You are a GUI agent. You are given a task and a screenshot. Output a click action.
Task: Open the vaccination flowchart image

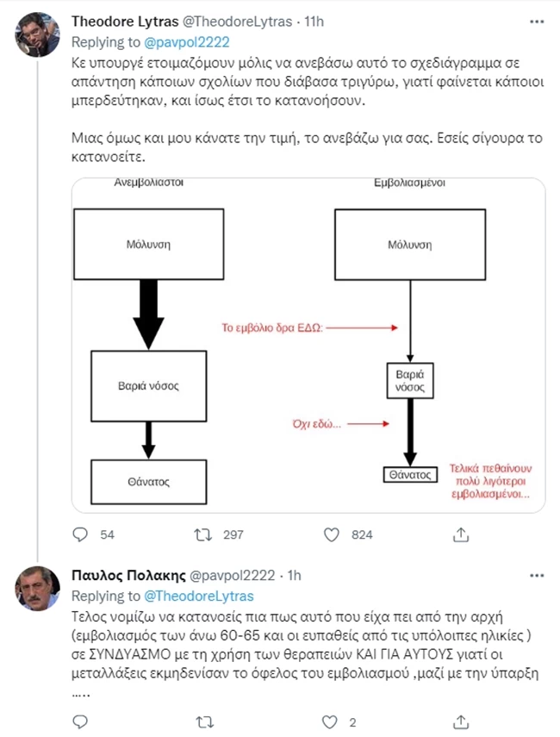[307, 346]
